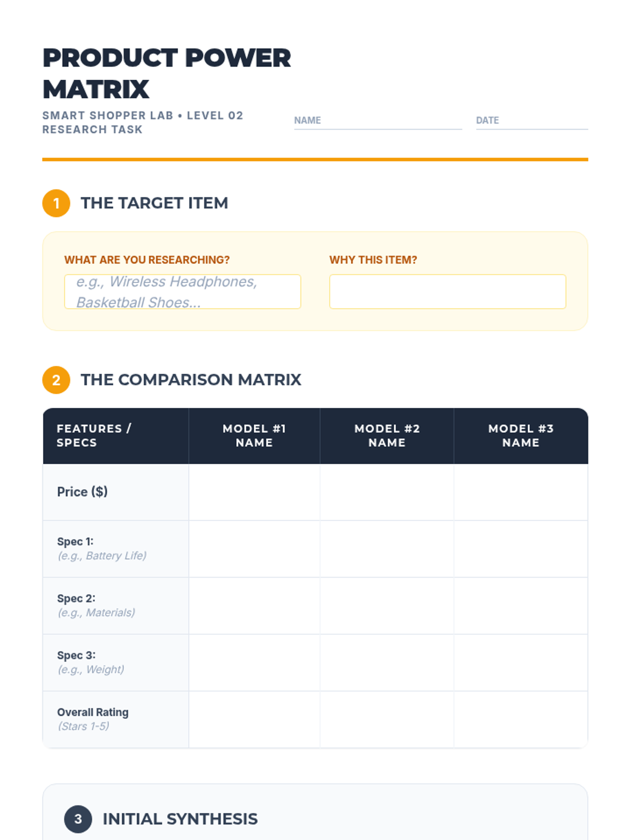Image resolution: width=630 pixels, height=840 pixels.
Task: Select the Model #1 Name header
Action: coord(254,436)
